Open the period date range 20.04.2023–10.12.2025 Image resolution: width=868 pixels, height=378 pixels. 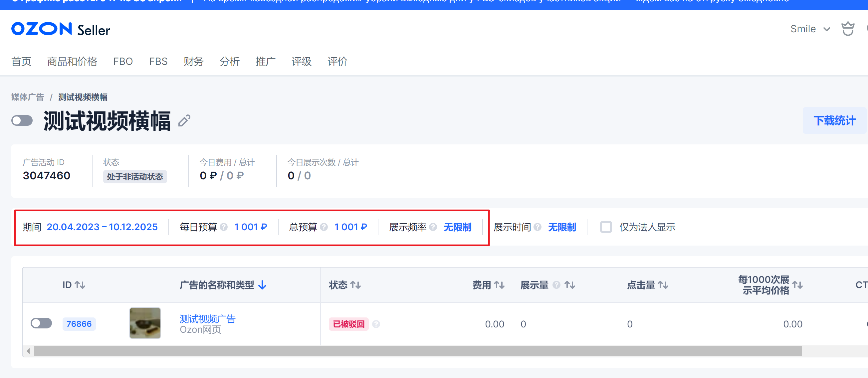[x=102, y=227]
